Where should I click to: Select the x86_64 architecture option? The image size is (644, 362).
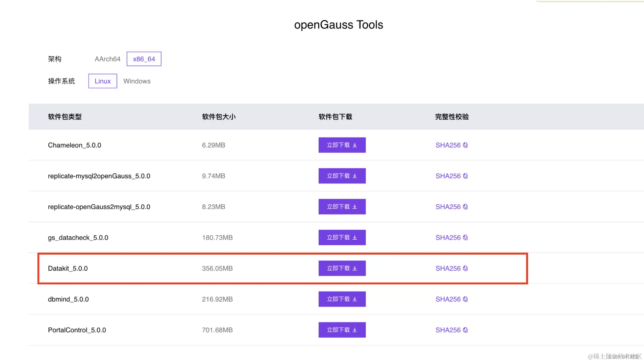tap(144, 59)
